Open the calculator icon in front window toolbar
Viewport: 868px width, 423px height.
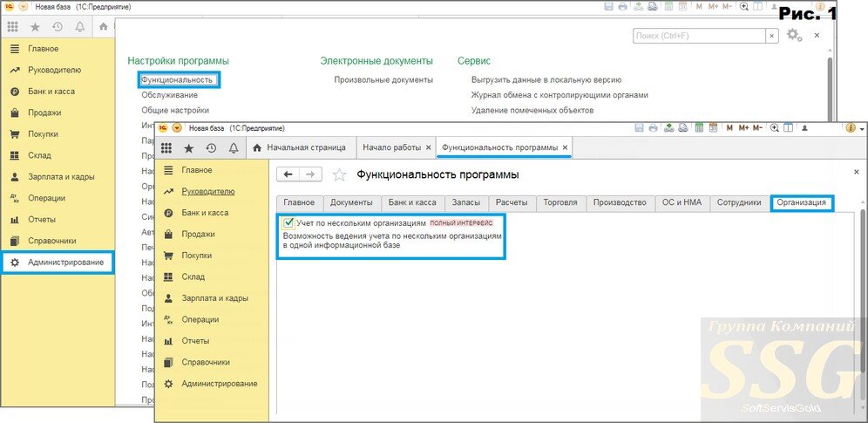point(699,128)
